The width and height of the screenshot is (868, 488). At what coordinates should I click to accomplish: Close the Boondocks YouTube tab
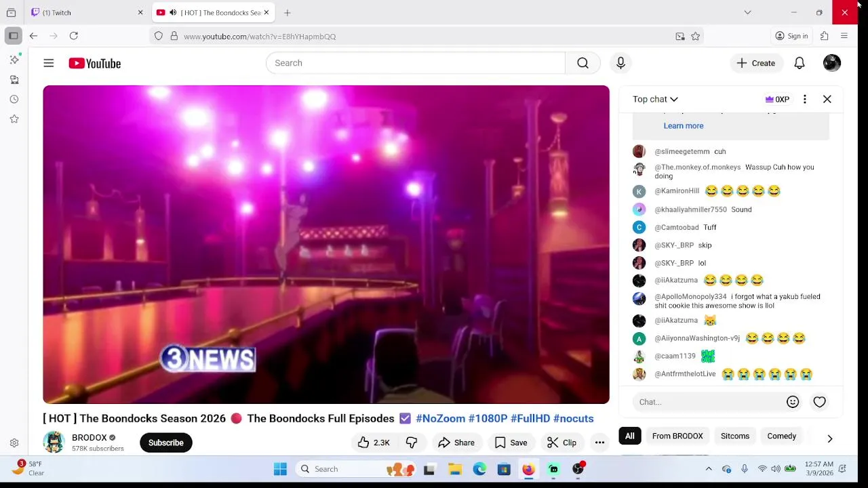click(x=267, y=12)
